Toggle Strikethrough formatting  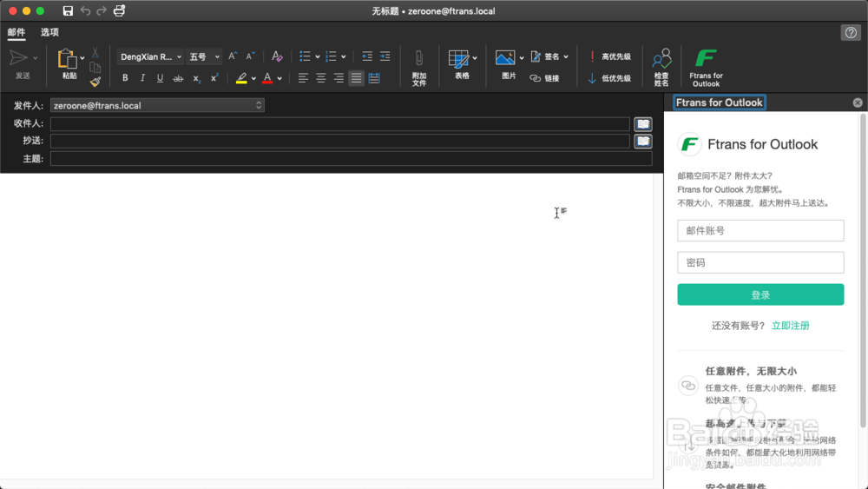coord(178,79)
